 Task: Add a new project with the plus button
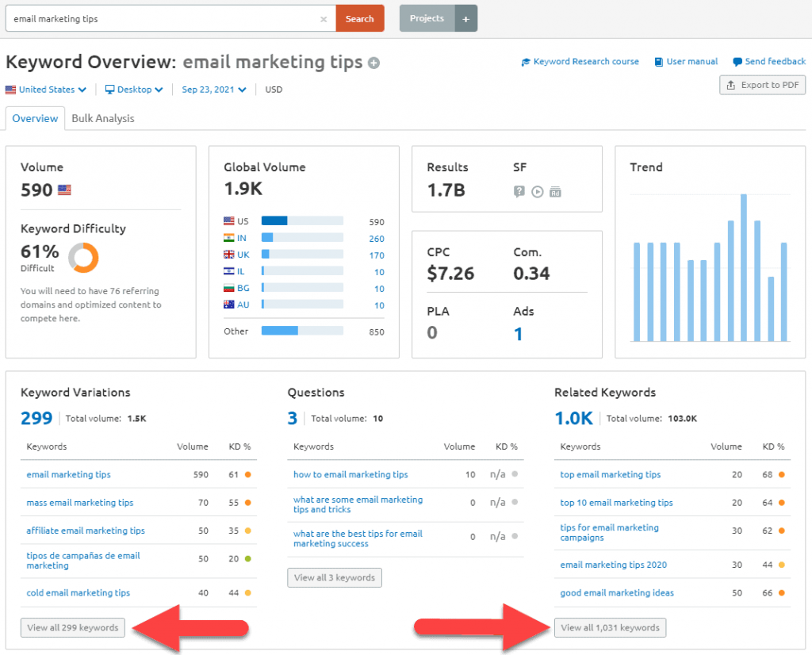pos(466,19)
